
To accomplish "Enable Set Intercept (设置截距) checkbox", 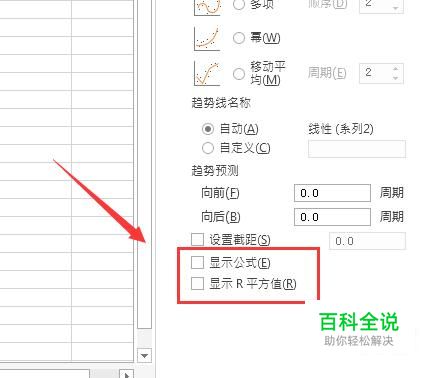I will click(197, 239).
